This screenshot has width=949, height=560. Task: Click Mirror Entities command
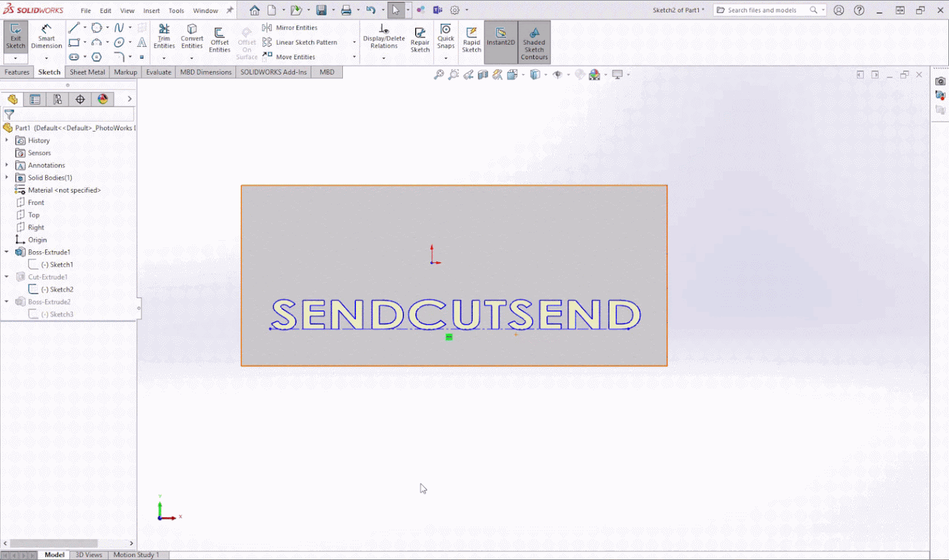pyautogui.click(x=290, y=28)
